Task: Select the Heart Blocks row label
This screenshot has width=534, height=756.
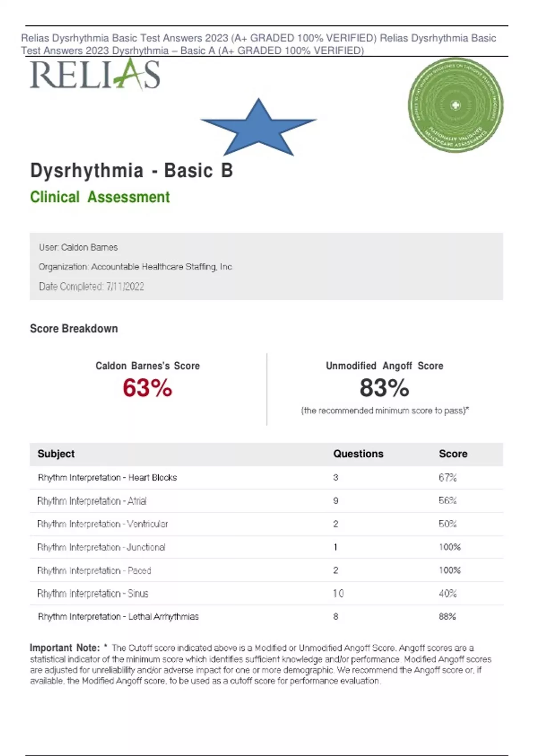Action: coord(107,478)
